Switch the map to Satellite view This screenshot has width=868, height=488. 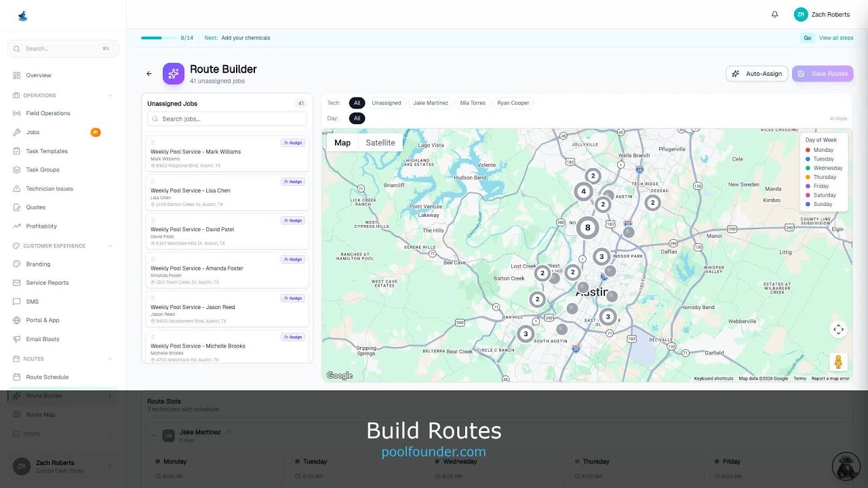(380, 143)
